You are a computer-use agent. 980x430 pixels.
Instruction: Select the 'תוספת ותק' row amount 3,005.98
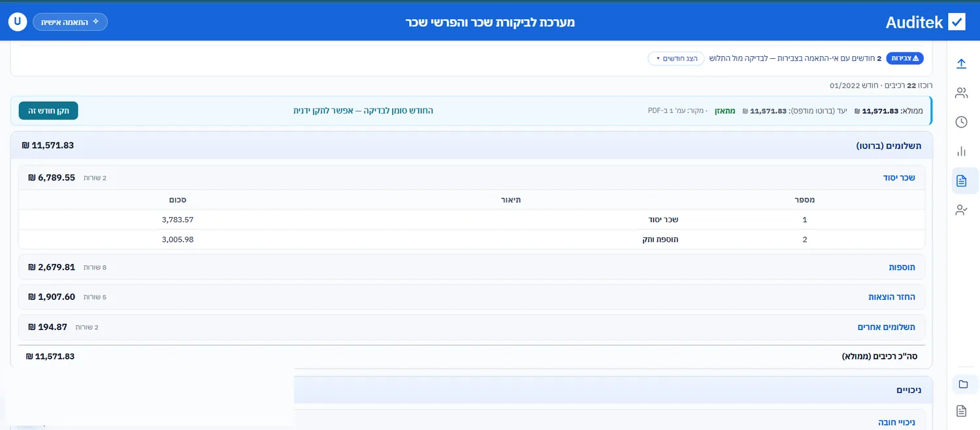178,239
